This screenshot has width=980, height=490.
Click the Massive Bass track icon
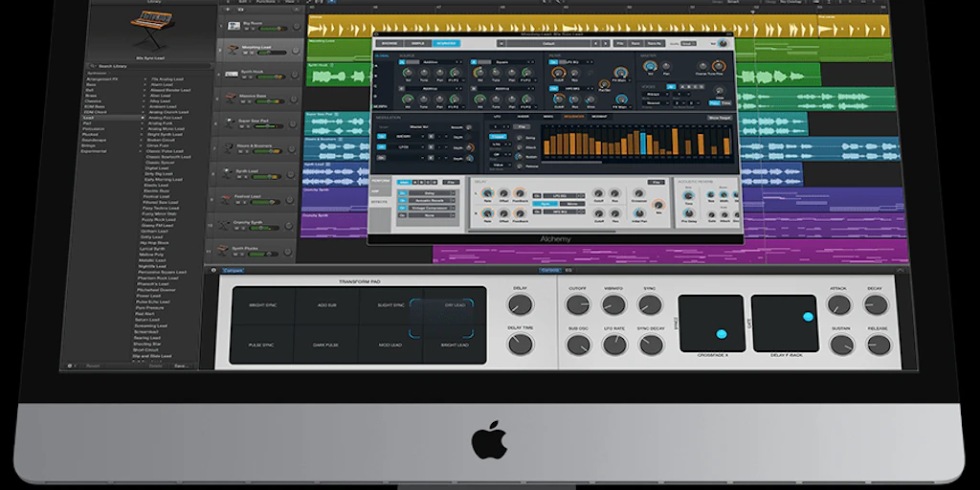(232, 99)
